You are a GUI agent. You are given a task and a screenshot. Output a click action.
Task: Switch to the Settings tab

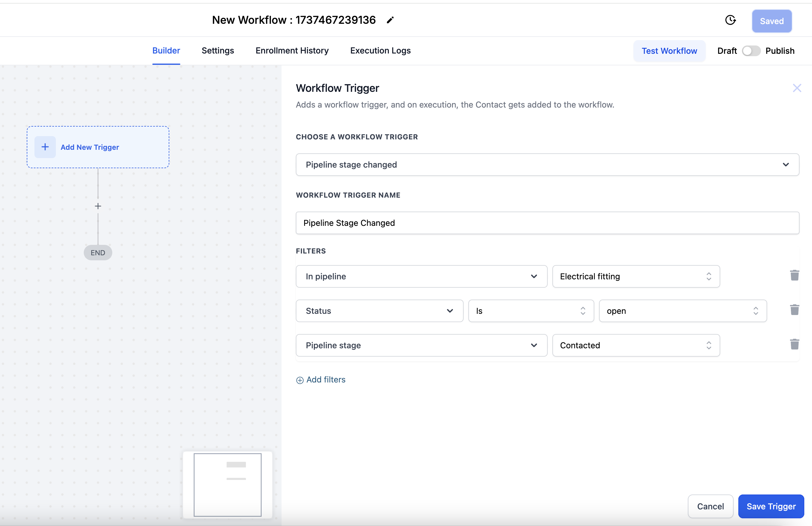[218, 51]
